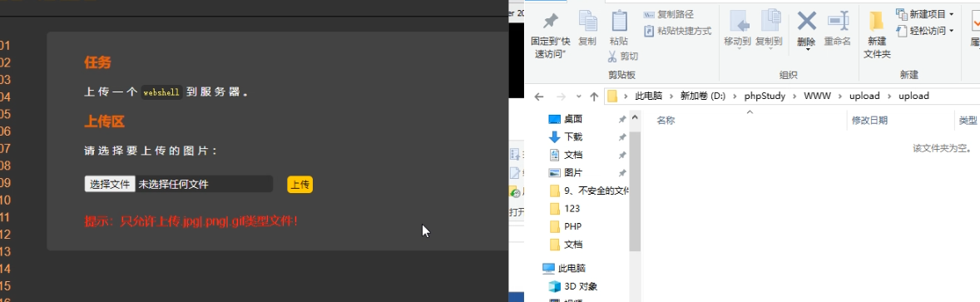Image resolution: width=980 pixels, height=302 pixels.
Task: Click the text 请选择要上传的图片
Action: 151,151
